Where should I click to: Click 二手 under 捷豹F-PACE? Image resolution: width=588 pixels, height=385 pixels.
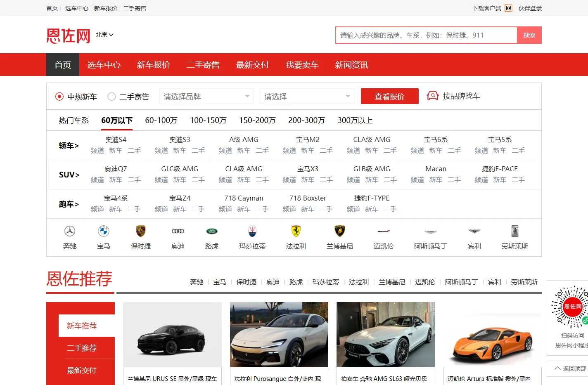[x=518, y=180]
